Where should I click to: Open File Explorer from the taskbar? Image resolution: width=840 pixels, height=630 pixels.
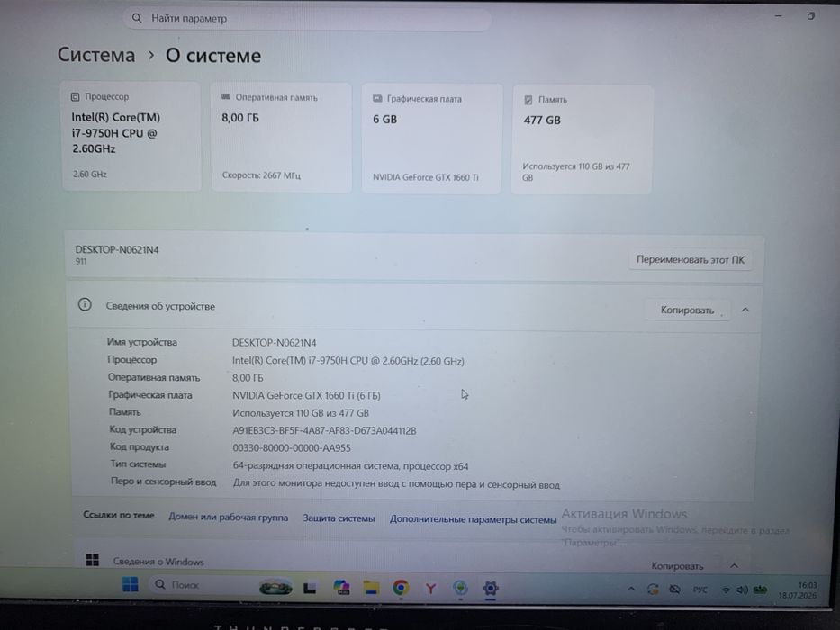pos(371,589)
